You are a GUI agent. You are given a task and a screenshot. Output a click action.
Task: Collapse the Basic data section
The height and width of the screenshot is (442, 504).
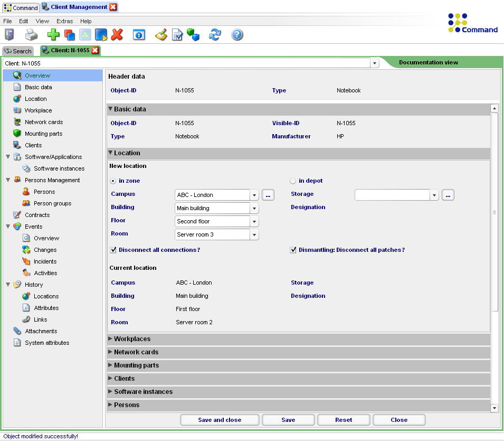pyautogui.click(x=129, y=109)
